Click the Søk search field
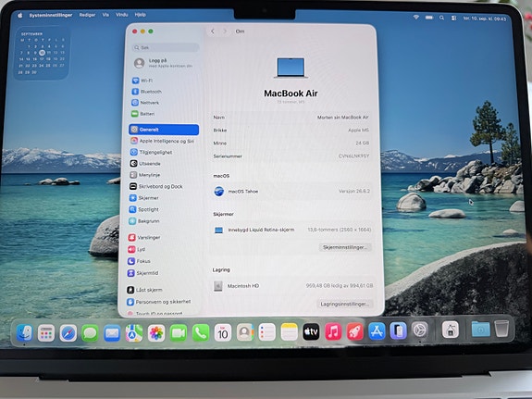Image resolution: width=532 pixels, height=399 pixels. tap(166, 47)
